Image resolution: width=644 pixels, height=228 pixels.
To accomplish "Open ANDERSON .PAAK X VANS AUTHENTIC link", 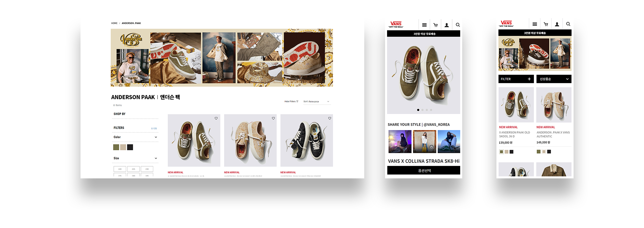I will click(x=553, y=134).
